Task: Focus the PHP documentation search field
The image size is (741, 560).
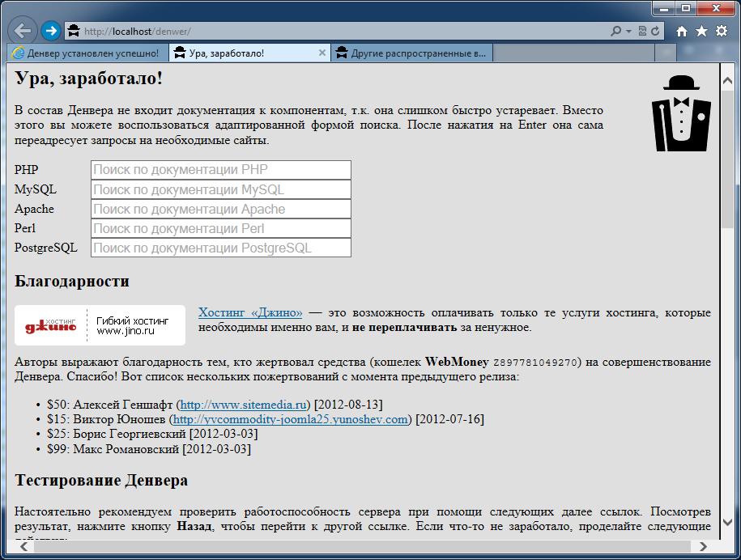Action: pyautogui.click(x=220, y=170)
